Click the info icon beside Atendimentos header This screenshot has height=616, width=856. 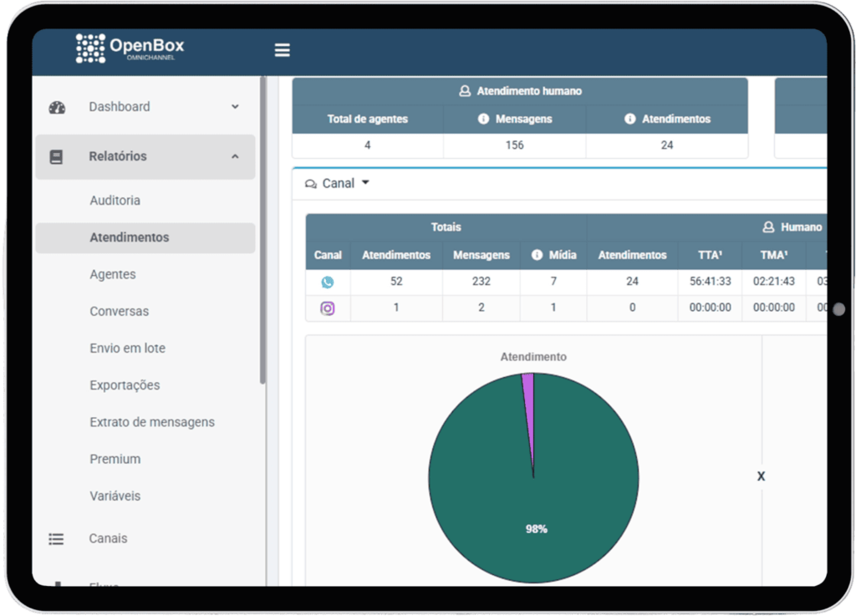[x=629, y=119]
